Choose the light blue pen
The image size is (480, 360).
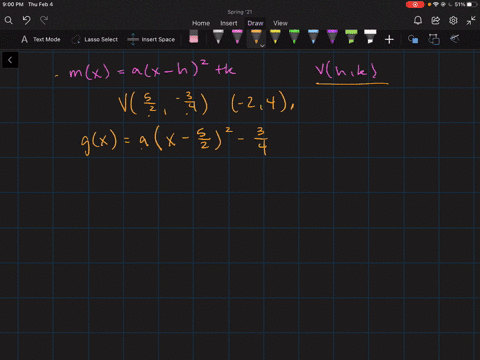[x=313, y=37]
